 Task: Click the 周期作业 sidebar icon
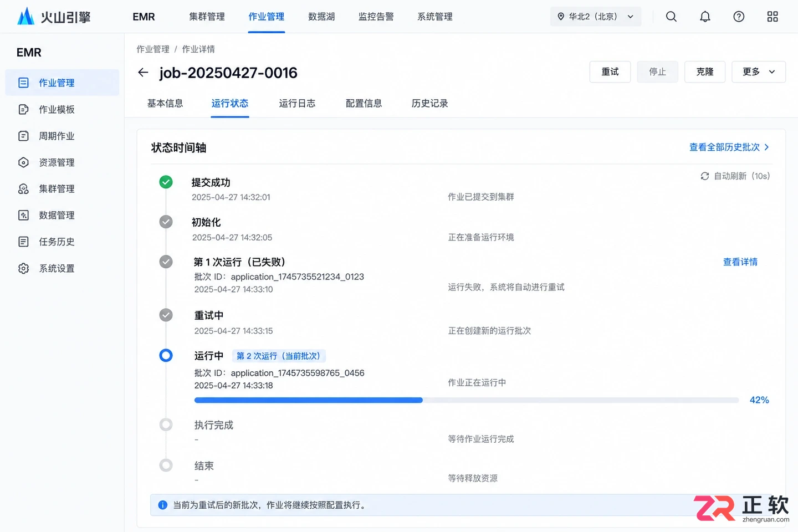23,136
